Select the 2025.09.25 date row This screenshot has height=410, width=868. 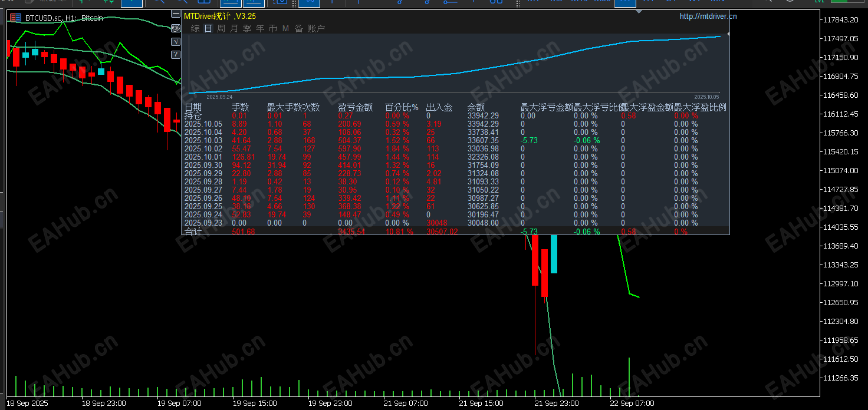203,206
